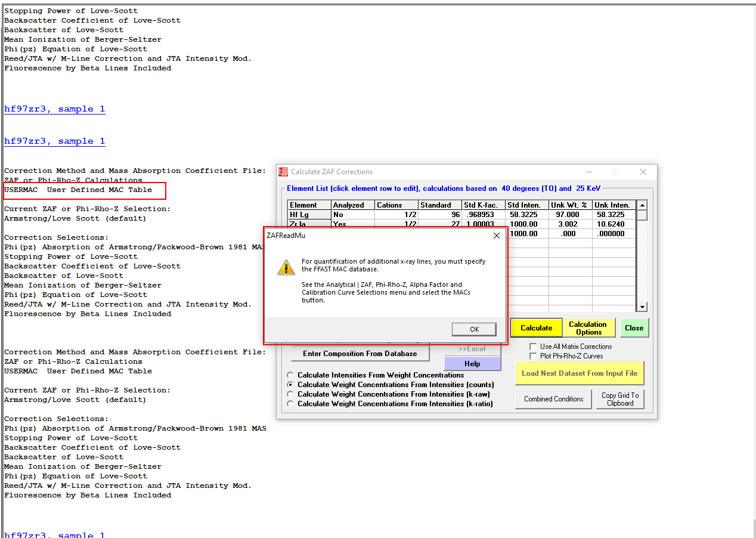This screenshot has height=538, width=756.
Task: Click Copy Grid To Clipboard
Action: pyautogui.click(x=620, y=399)
